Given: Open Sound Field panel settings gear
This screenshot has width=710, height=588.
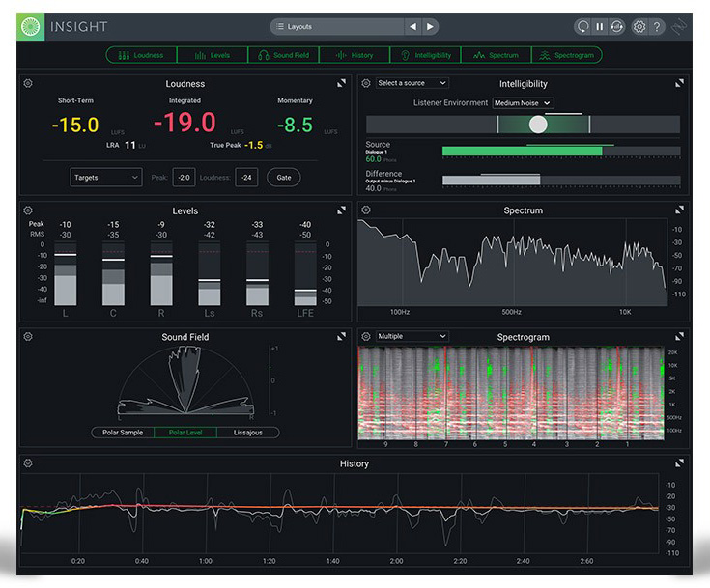Looking at the screenshot, I should tap(28, 337).
